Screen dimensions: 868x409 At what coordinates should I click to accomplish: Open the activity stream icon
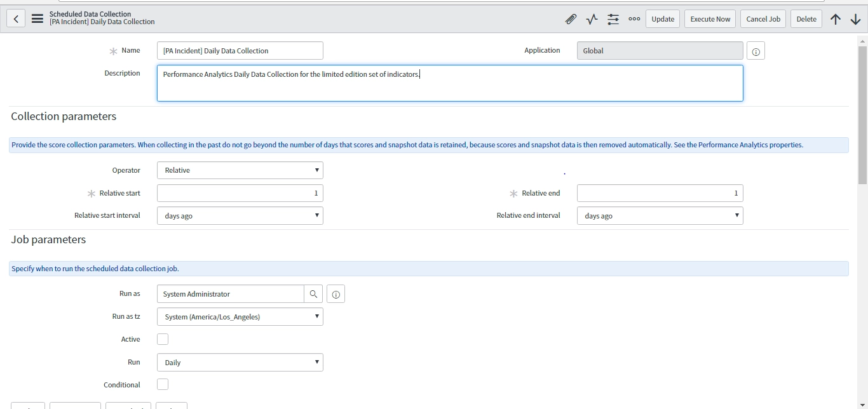point(592,19)
